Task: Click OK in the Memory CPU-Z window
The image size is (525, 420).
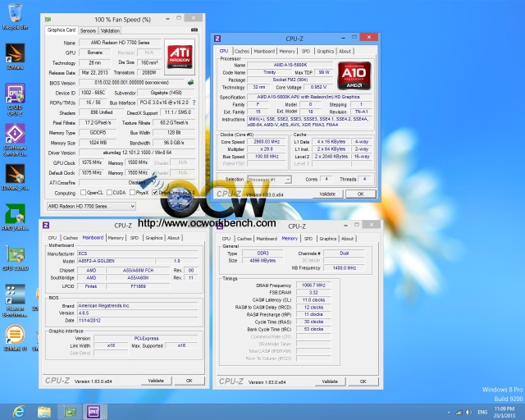Action: point(363,381)
